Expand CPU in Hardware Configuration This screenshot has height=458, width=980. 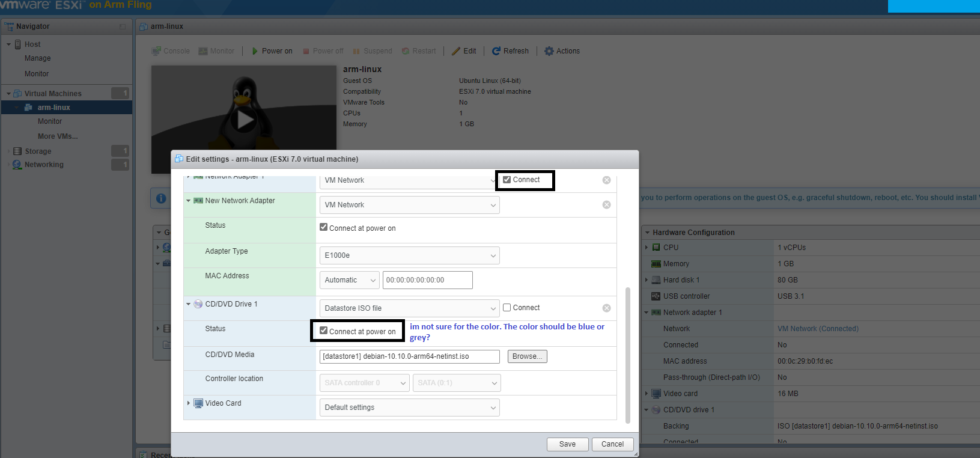click(647, 248)
